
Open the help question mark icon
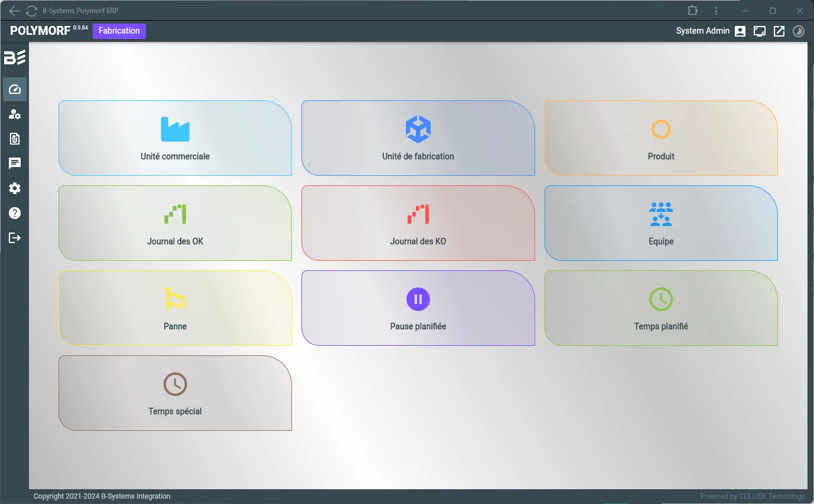[15, 213]
